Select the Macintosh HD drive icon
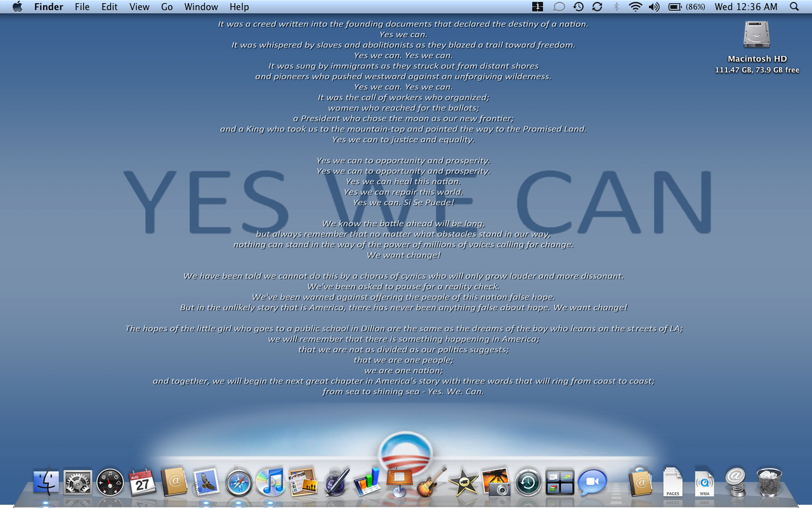 pos(757,35)
